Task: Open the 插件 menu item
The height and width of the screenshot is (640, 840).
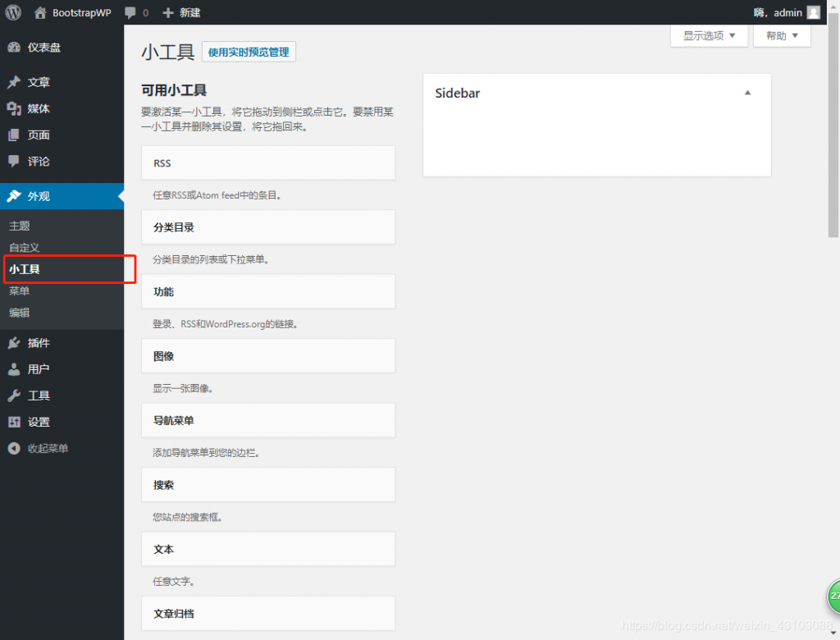Action: click(x=62, y=343)
